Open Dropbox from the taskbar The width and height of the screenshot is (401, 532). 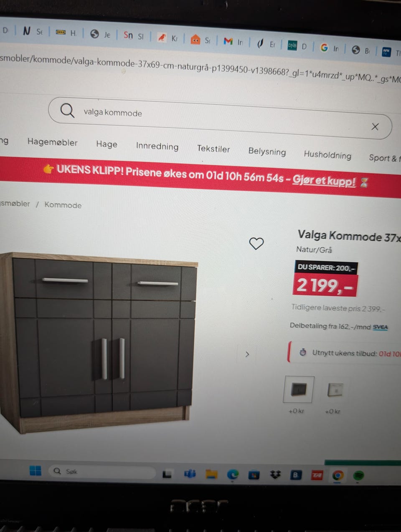(275, 474)
